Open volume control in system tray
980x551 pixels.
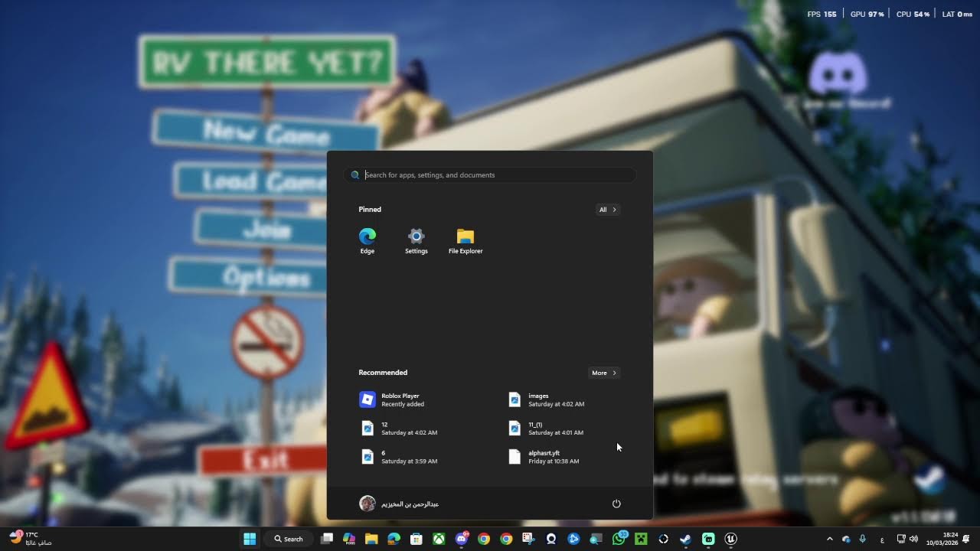pos(913,539)
